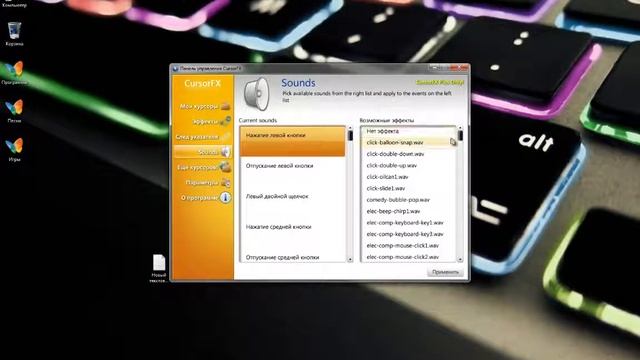Choose Нет эффекта in the effects list
Viewport: 640px width, 360px height.
click(x=408, y=131)
